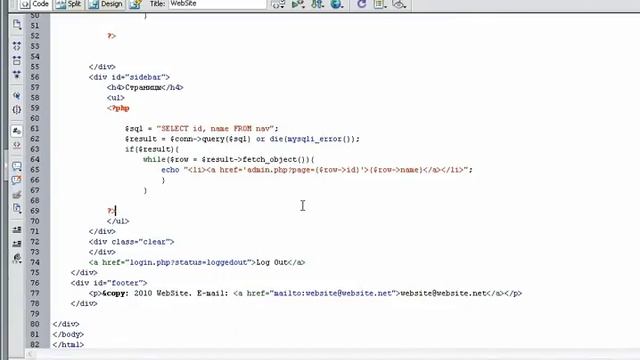Select parent tag icon
This screenshot has height=360, width=640.
click(x=17, y=96)
